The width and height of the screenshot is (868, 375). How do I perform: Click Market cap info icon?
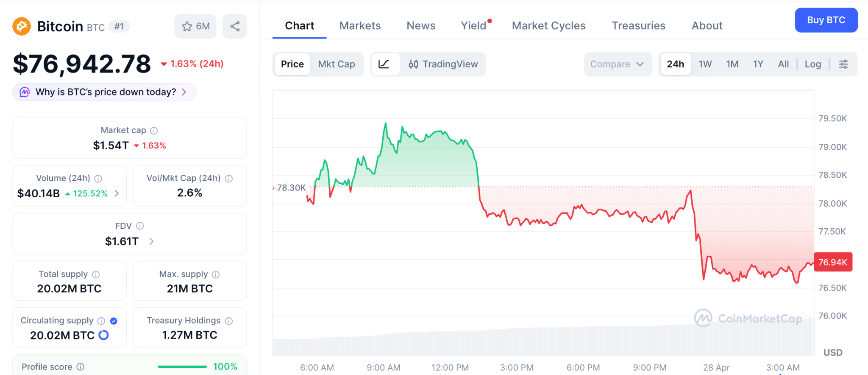[x=154, y=131]
